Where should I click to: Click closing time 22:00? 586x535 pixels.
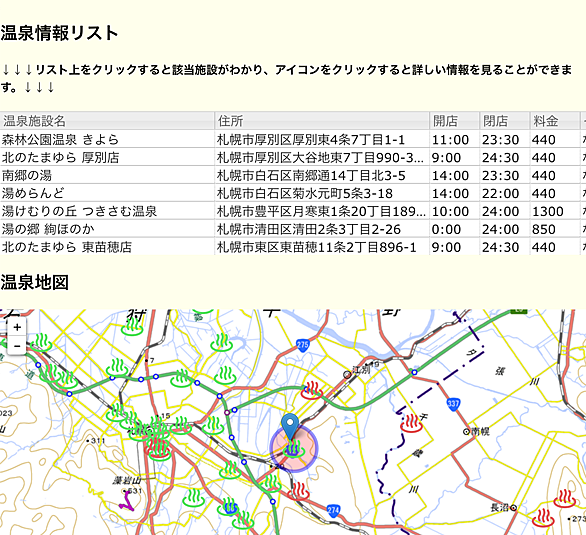[x=500, y=194]
